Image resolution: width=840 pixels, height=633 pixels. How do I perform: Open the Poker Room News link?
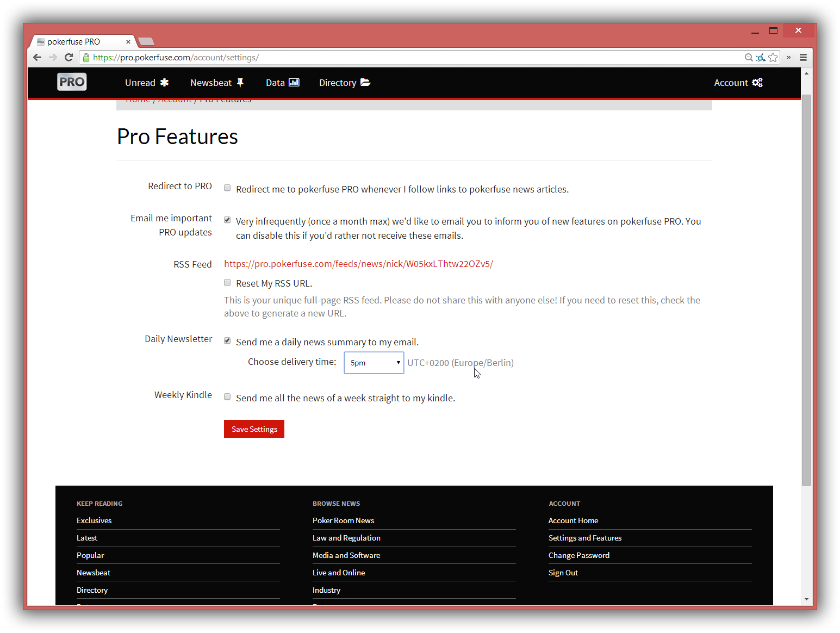pos(343,520)
